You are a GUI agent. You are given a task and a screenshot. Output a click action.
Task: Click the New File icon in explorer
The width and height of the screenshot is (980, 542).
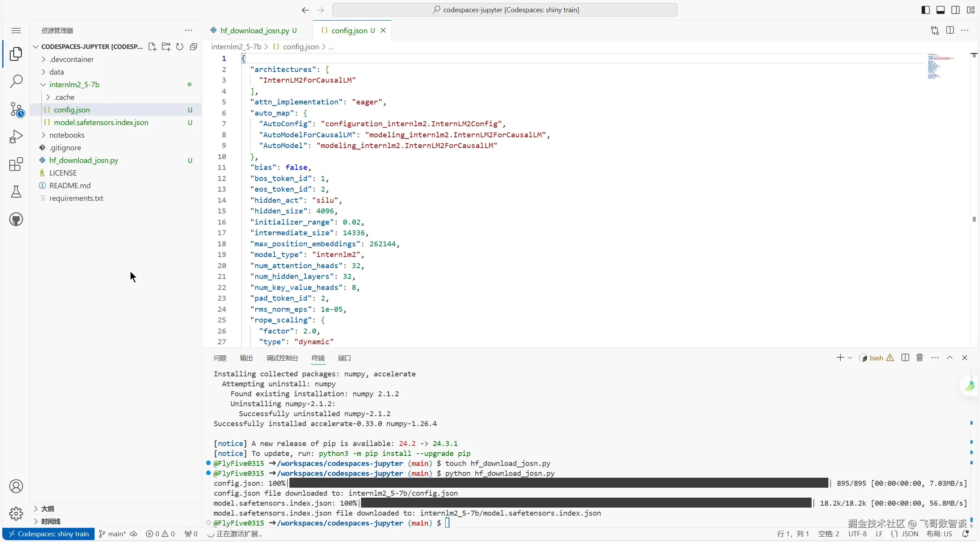coord(152,47)
